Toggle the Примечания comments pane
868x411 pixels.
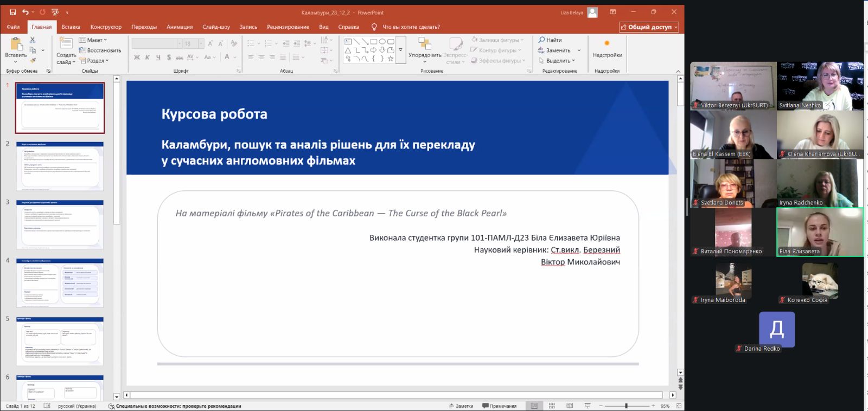click(499, 406)
